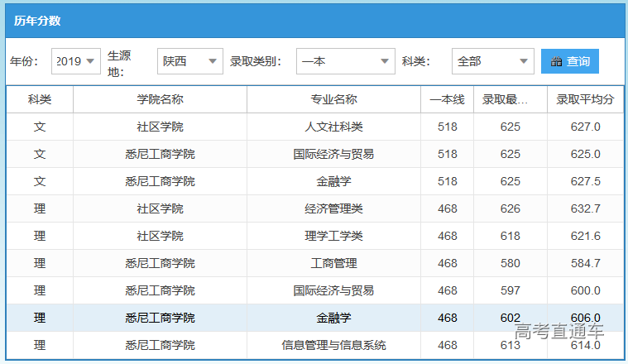Click the 专业名称 column header
628x364 pixels.
click(333, 99)
